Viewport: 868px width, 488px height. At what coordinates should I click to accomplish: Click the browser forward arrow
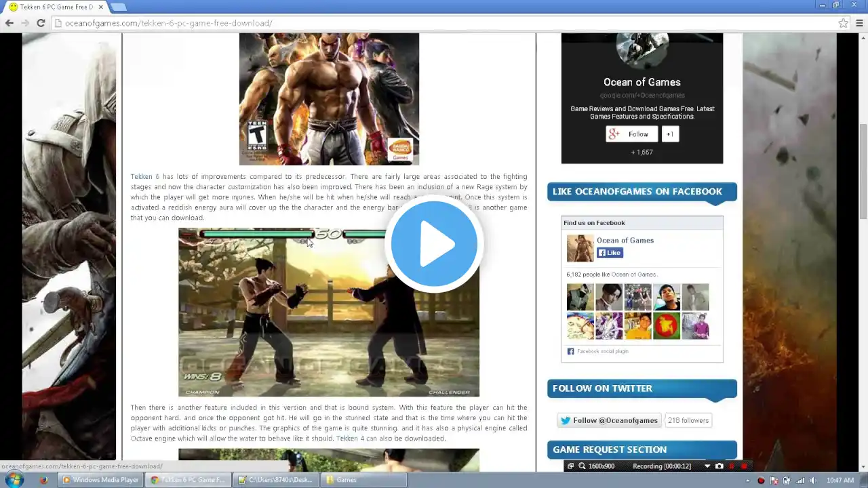(x=25, y=23)
